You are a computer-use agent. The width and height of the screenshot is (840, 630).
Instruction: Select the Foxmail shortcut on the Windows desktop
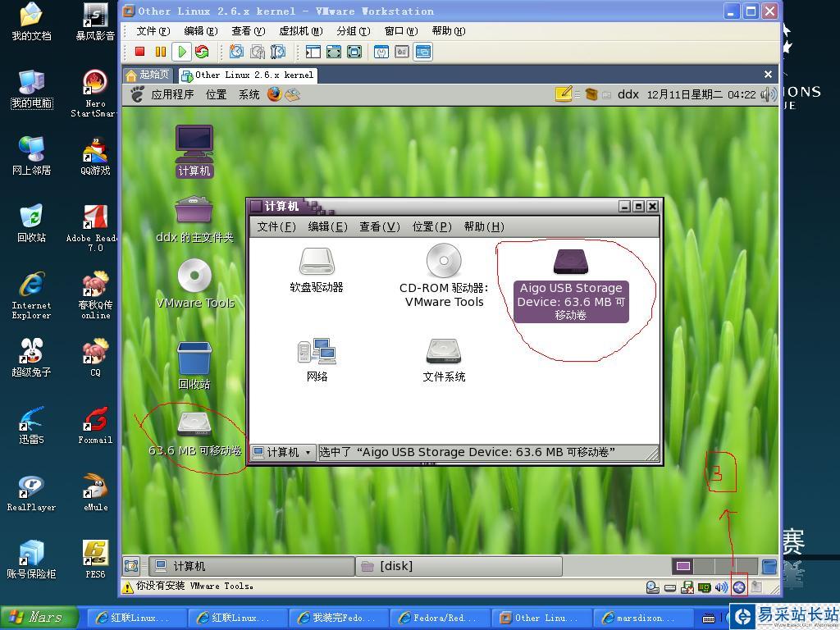[x=95, y=426]
